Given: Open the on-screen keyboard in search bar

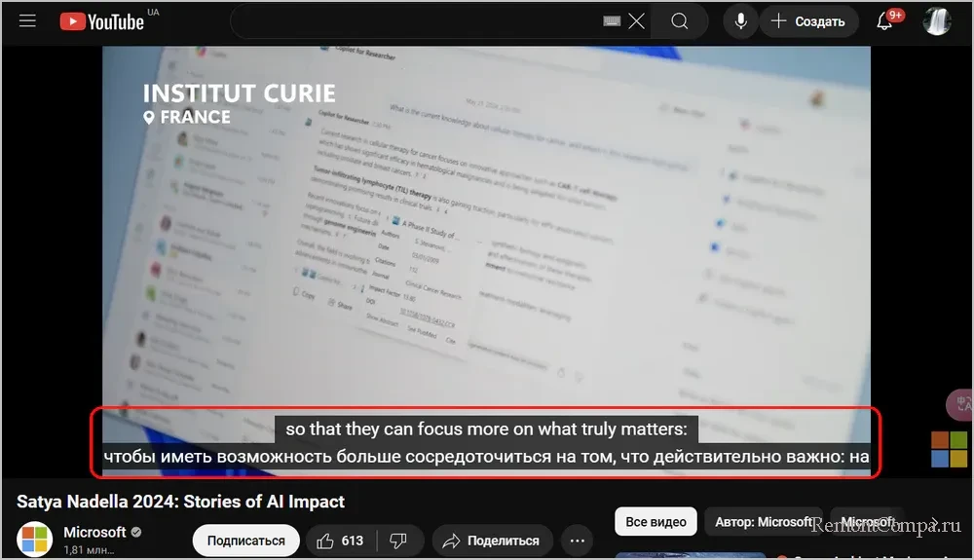Looking at the screenshot, I should point(612,21).
